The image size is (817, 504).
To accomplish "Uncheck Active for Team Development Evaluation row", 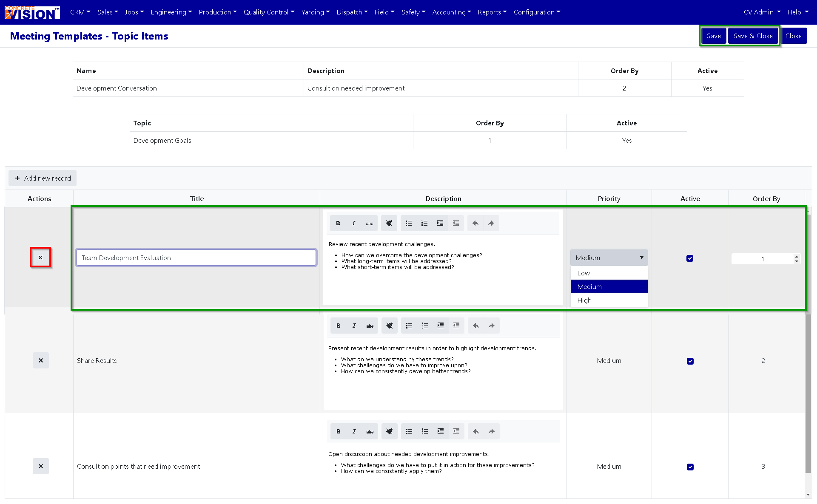I will (x=690, y=258).
